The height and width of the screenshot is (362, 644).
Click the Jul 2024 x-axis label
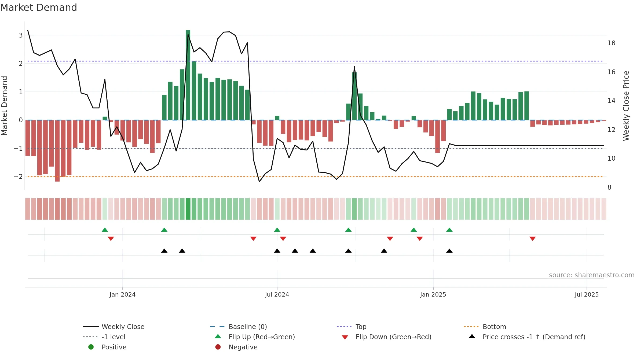click(x=277, y=294)
